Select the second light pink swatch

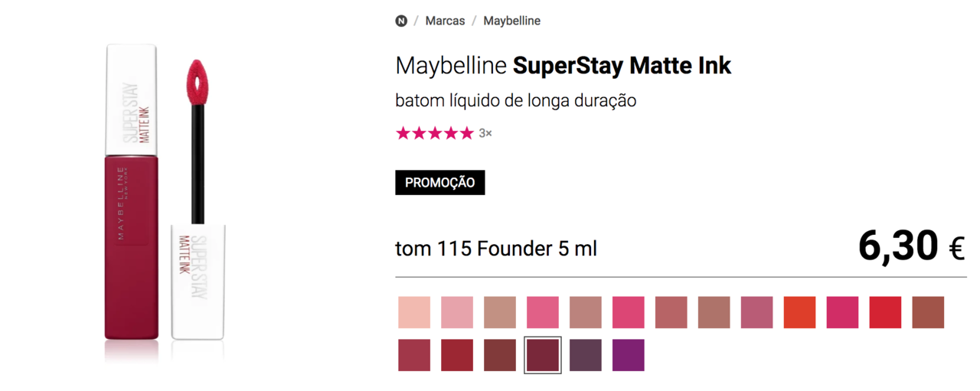click(457, 312)
